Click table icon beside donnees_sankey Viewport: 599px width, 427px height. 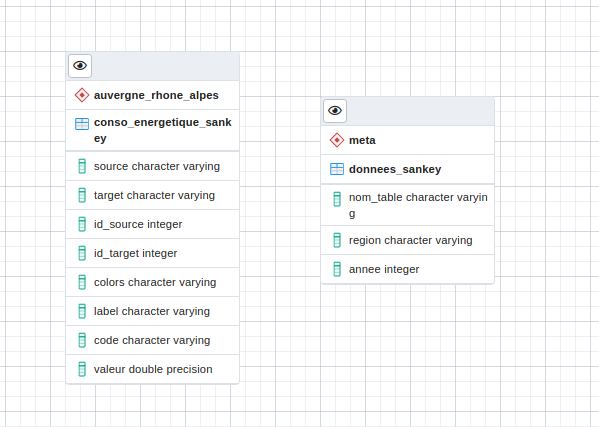click(337, 169)
